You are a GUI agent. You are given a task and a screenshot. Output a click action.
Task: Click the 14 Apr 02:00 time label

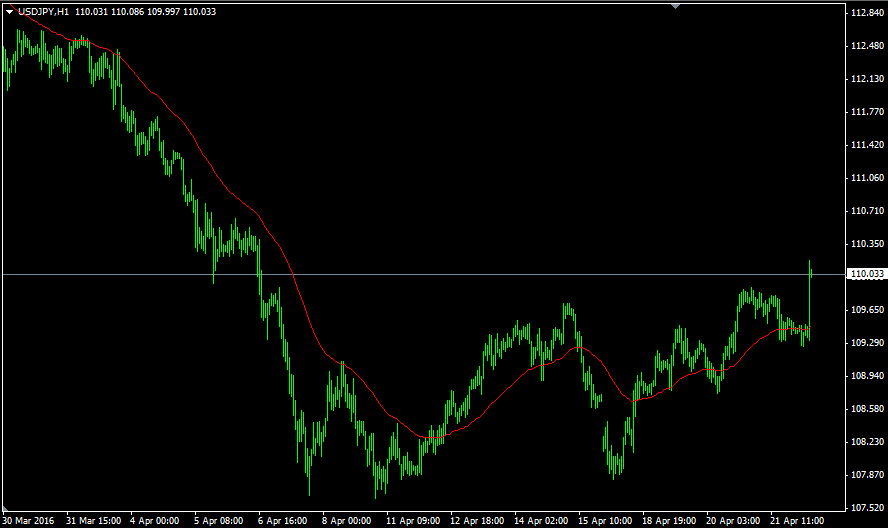tap(541, 521)
